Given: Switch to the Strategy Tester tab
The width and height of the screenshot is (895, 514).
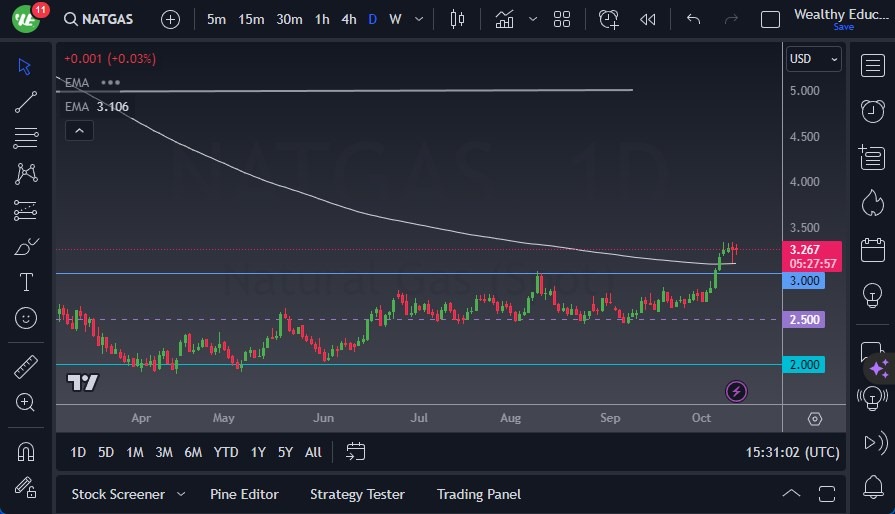Looking at the screenshot, I should [x=357, y=494].
